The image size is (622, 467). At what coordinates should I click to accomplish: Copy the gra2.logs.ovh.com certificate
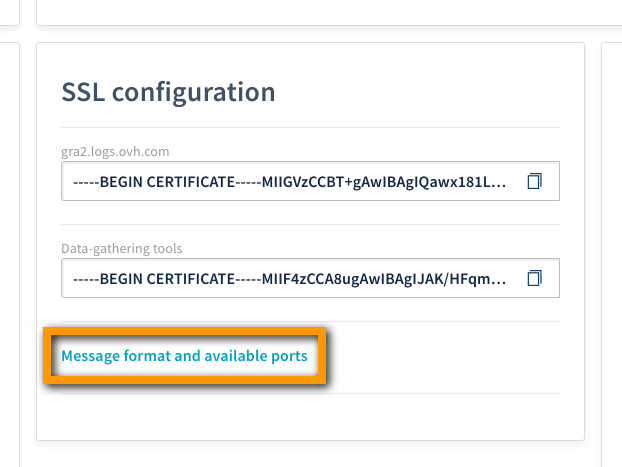(x=534, y=181)
